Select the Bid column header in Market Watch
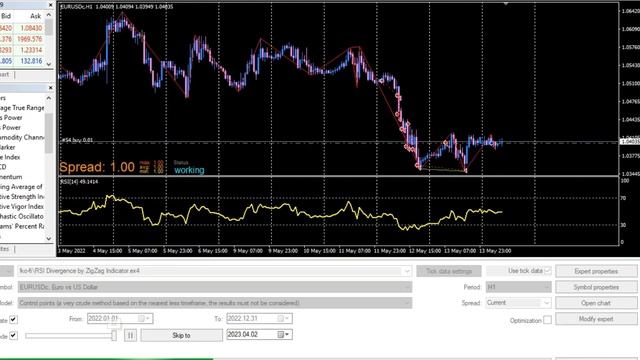The height and width of the screenshot is (360, 640). click(7, 16)
